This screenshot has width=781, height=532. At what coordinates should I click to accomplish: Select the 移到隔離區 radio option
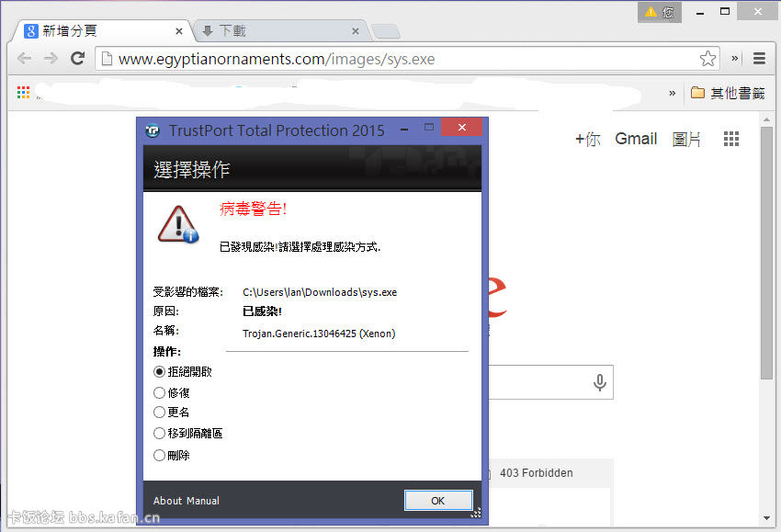160,434
